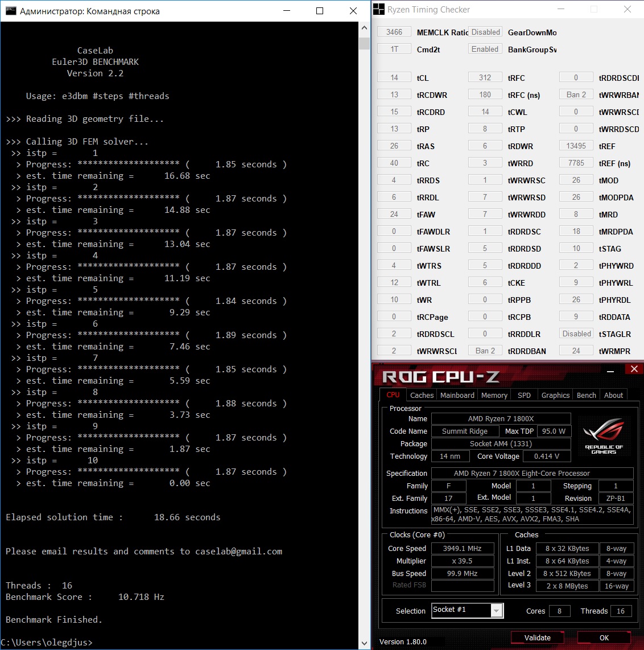Viewport: 644px width, 650px height.
Task: Switch to the Caches tab in CPU-Z
Action: [422, 395]
